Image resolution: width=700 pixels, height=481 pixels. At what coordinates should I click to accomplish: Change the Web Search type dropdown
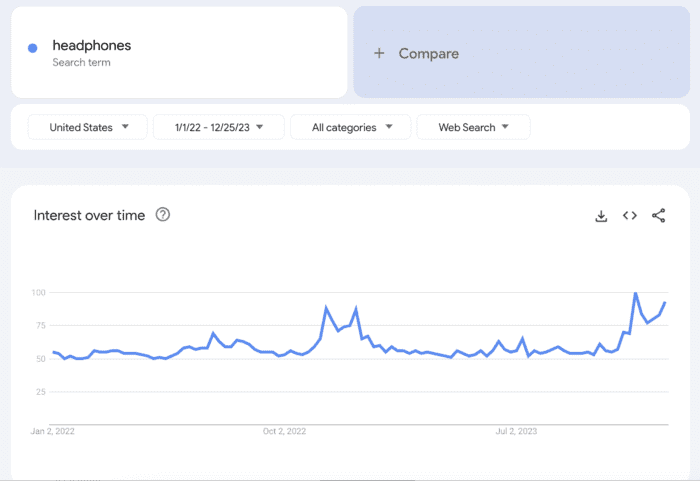(473, 127)
